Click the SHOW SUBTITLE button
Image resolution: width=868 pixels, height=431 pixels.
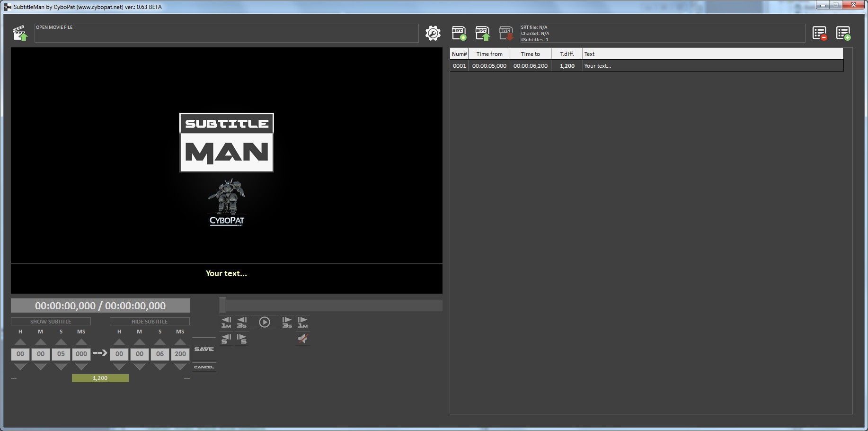click(51, 322)
